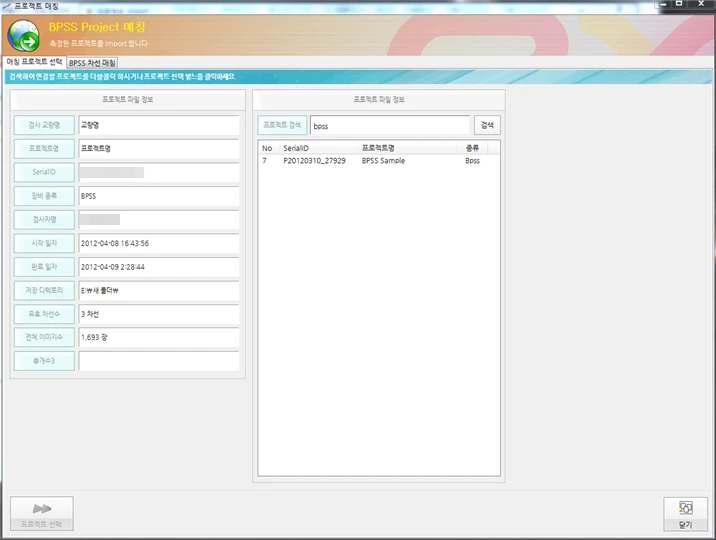Screen dimensions: 716x540
Task: Click the field showing 프로젝트명 value
Action: pyautogui.click(x=159, y=149)
